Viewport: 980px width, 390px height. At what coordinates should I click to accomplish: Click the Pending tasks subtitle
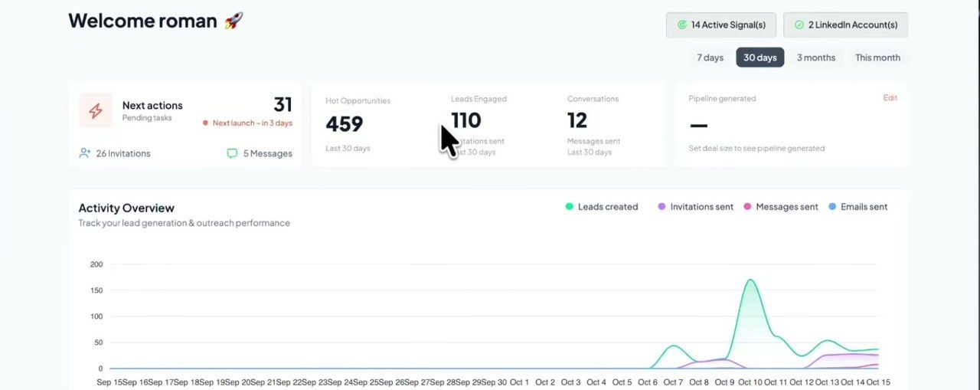147,118
